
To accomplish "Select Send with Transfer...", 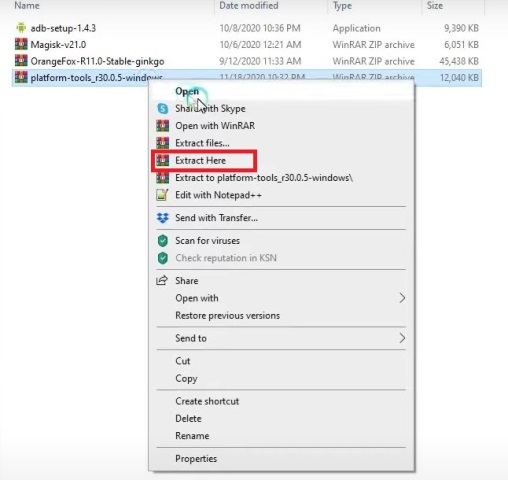I will pos(281,218).
